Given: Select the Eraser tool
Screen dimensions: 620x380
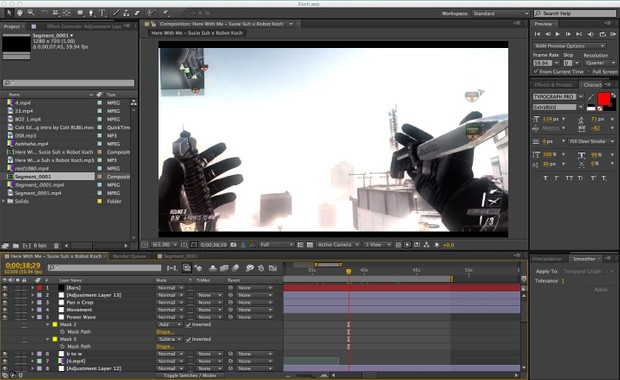Looking at the screenshot, I should tap(137, 13).
